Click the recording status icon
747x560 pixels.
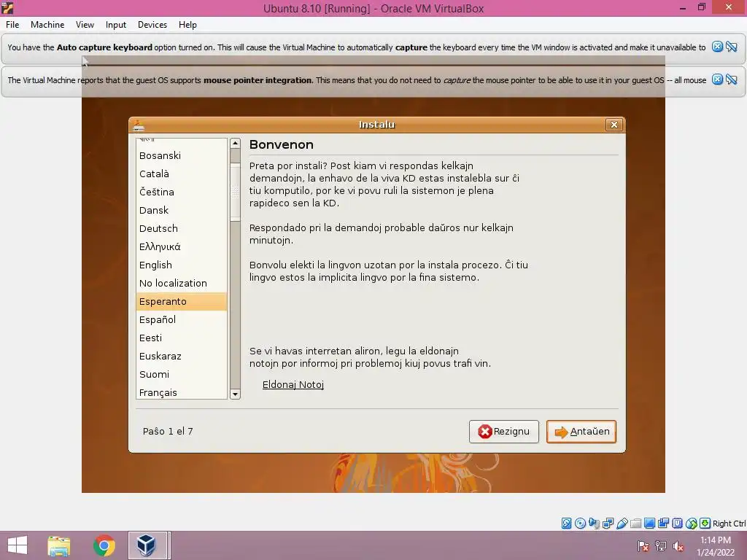click(x=663, y=524)
